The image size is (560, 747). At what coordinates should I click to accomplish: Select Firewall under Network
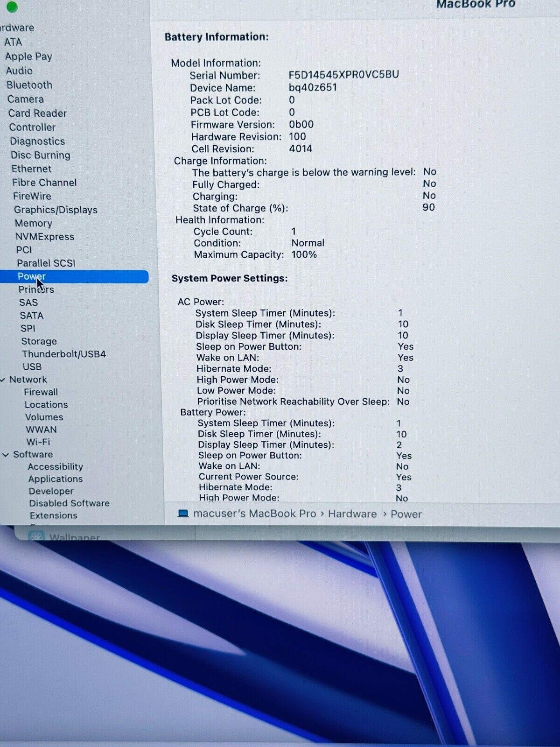tap(41, 392)
